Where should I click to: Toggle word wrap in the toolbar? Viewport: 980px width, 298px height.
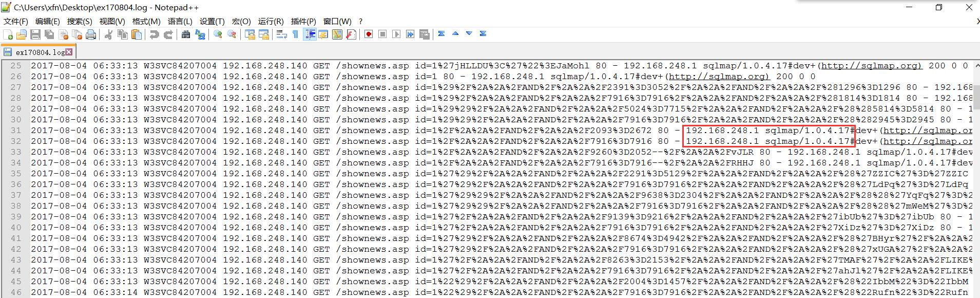[x=281, y=34]
